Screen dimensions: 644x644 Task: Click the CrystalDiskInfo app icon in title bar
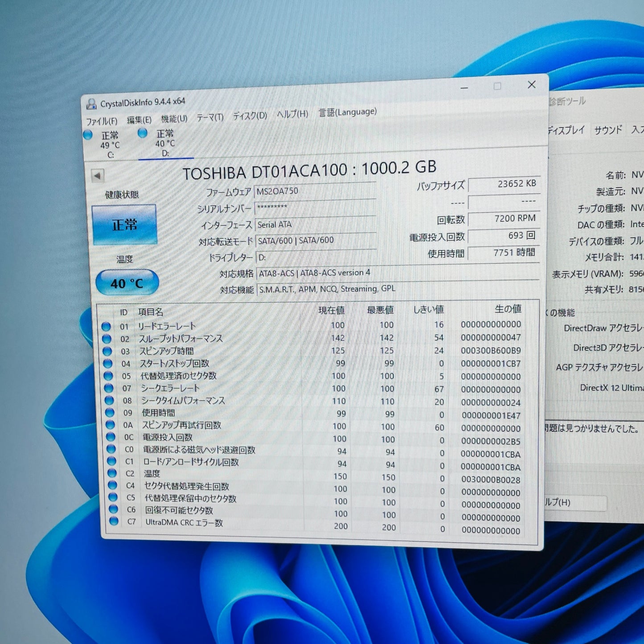pyautogui.click(x=91, y=104)
